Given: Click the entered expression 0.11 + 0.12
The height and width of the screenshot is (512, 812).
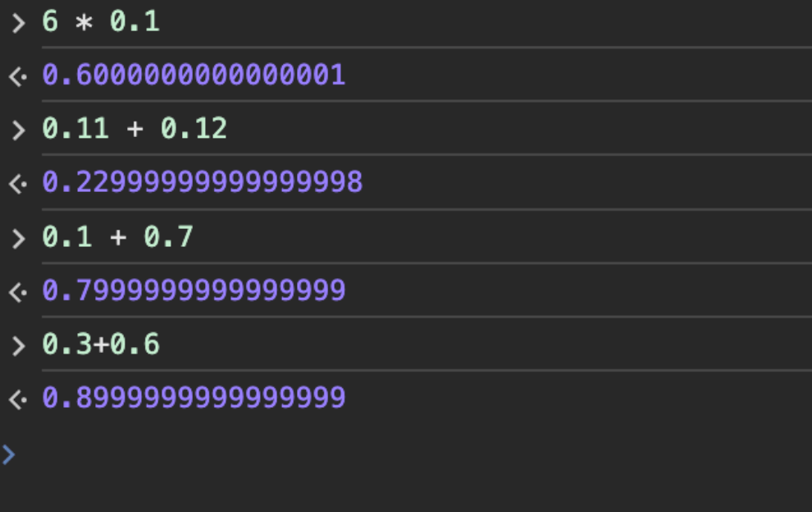Looking at the screenshot, I should (x=135, y=129).
